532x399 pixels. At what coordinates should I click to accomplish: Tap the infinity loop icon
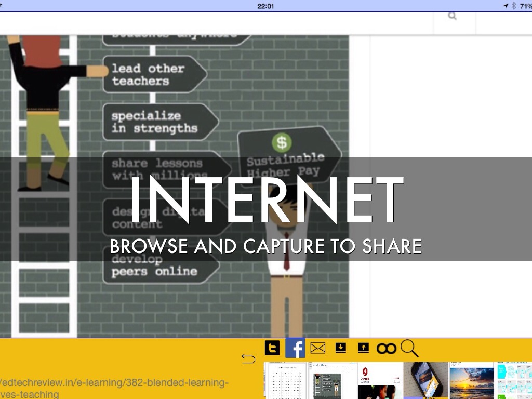point(386,349)
